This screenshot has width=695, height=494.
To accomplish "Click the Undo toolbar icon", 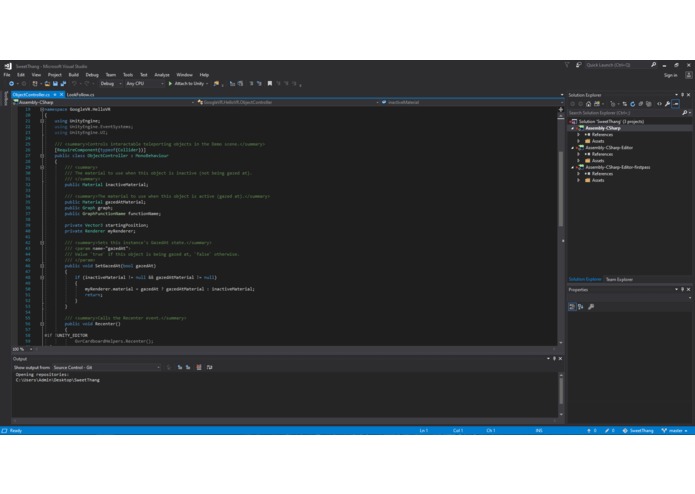I will [x=74, y=83].
